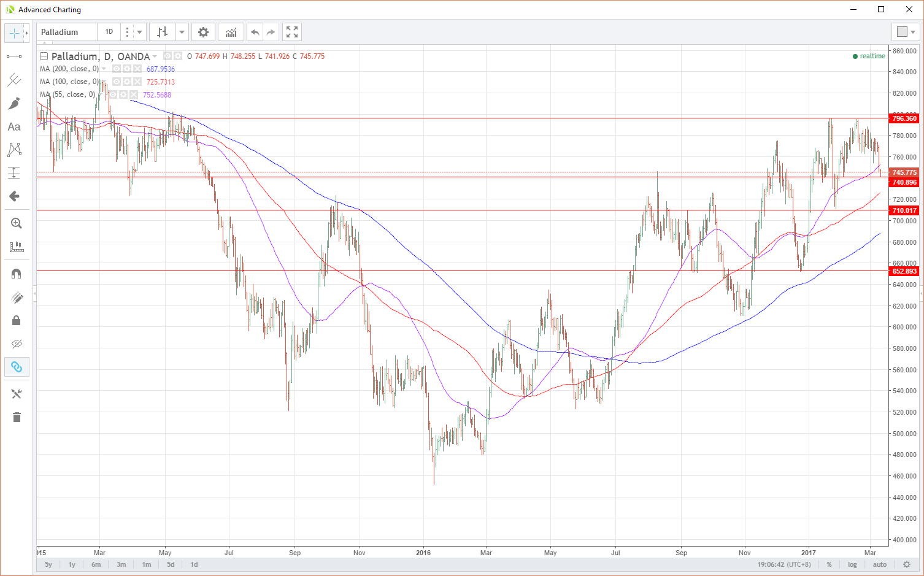Expand MA (200, close, 0) dropdown arrow
The height and width of the screenshot is (576, 924).
click(x=104, y=69)
